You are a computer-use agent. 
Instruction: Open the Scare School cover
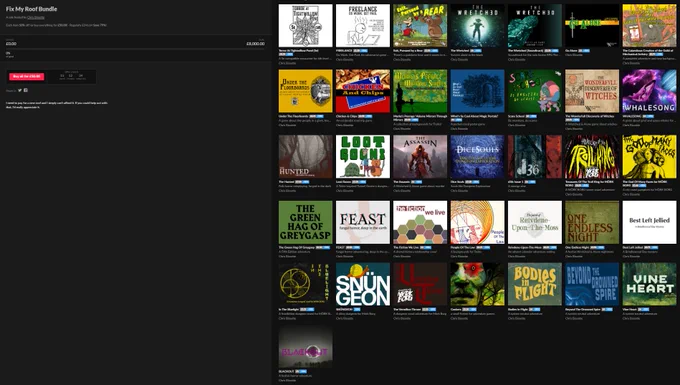[x=535, y=91]
